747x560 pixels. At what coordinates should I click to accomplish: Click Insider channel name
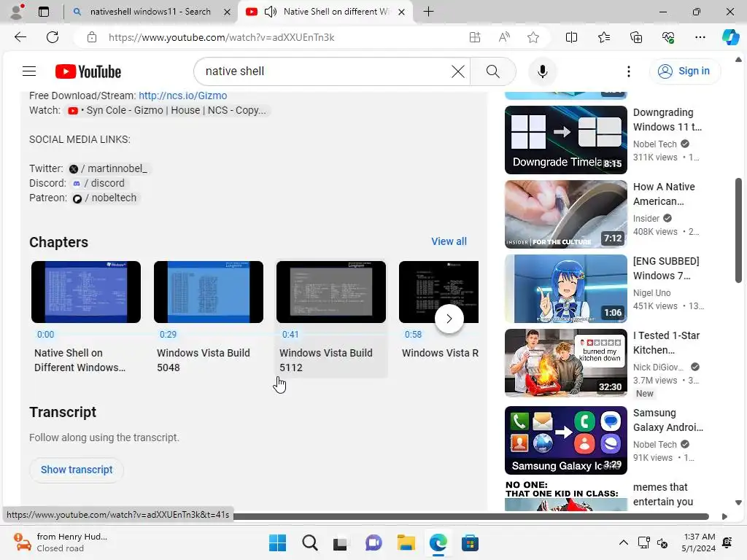point(646,219)
